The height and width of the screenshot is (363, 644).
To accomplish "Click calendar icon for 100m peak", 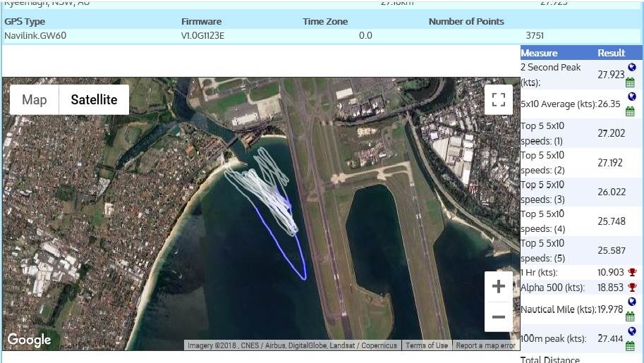I will point(631,345).
